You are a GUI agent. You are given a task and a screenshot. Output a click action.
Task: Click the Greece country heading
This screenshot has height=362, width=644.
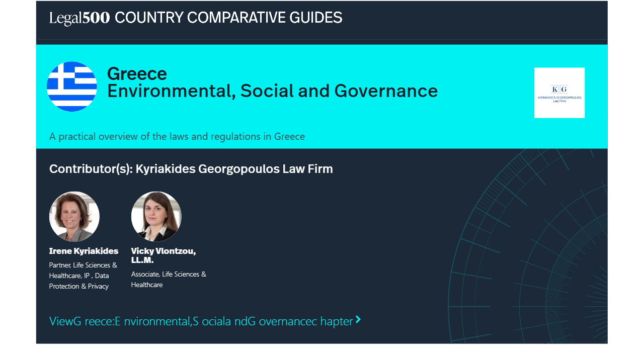pos(137,74)
